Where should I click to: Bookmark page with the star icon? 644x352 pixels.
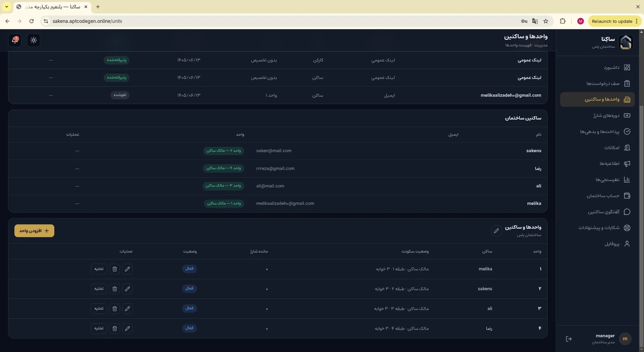(x=546, y=21)
